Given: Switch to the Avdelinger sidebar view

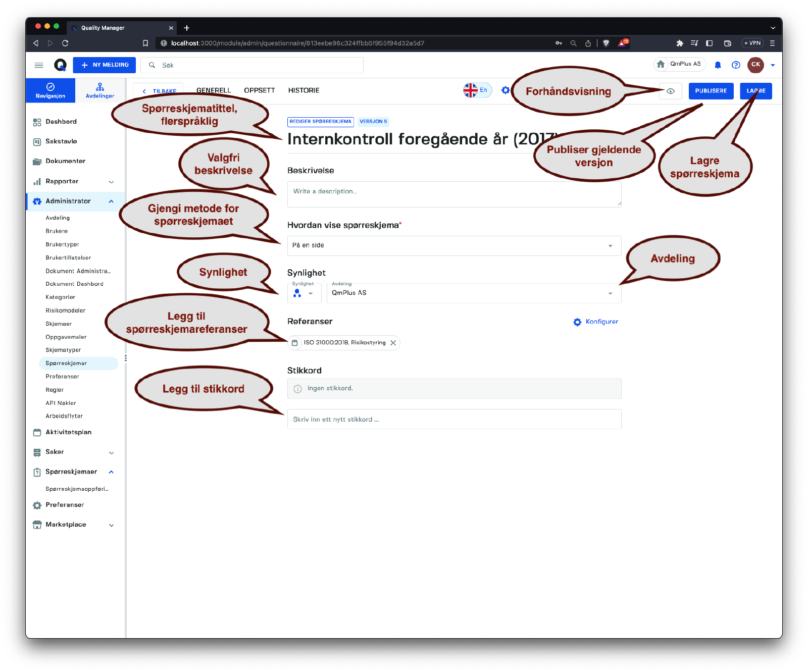Looking at the screenshot, I should (x=100, y=90).
